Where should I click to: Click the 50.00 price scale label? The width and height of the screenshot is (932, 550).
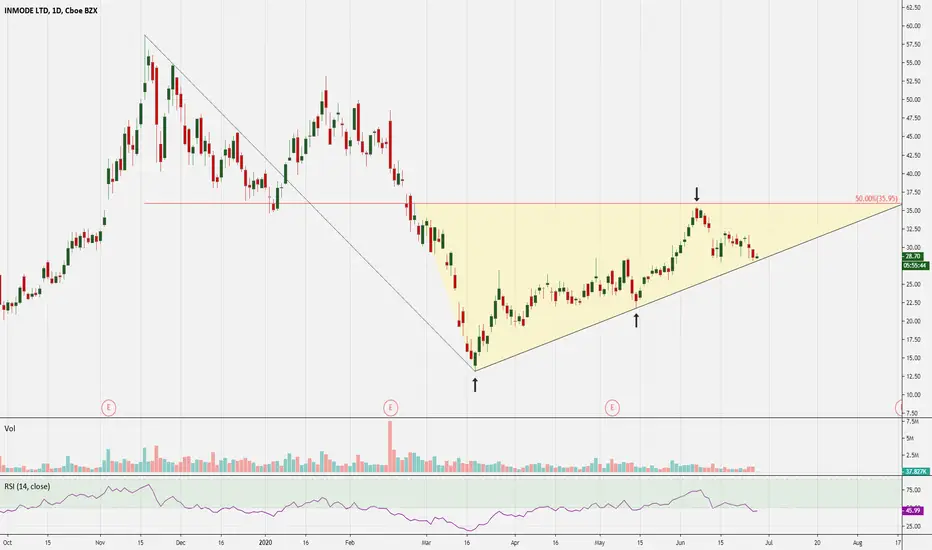(913, 100)
